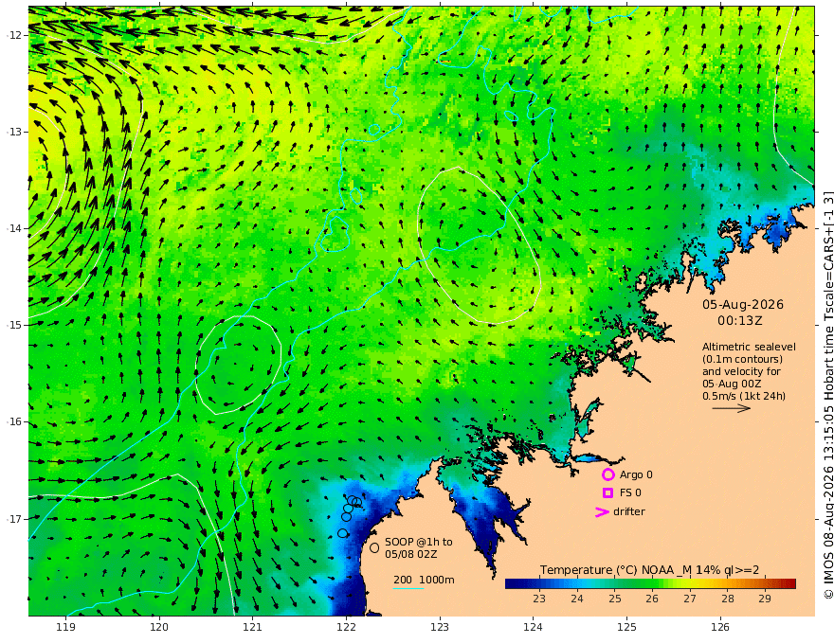Click the '05/08 02Z' SOOP time text
This screenshot has height=644, width=834.
(411, 554)
